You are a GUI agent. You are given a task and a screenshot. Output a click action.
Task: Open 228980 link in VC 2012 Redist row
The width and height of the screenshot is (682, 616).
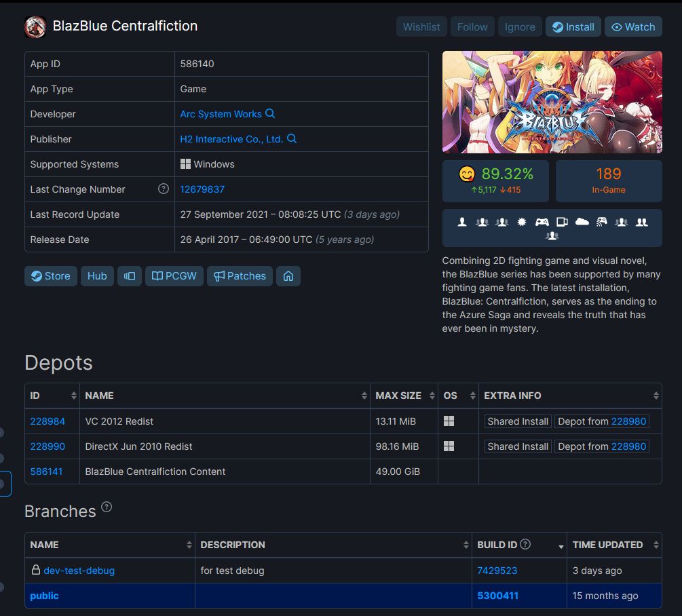(x=628, y=421)
